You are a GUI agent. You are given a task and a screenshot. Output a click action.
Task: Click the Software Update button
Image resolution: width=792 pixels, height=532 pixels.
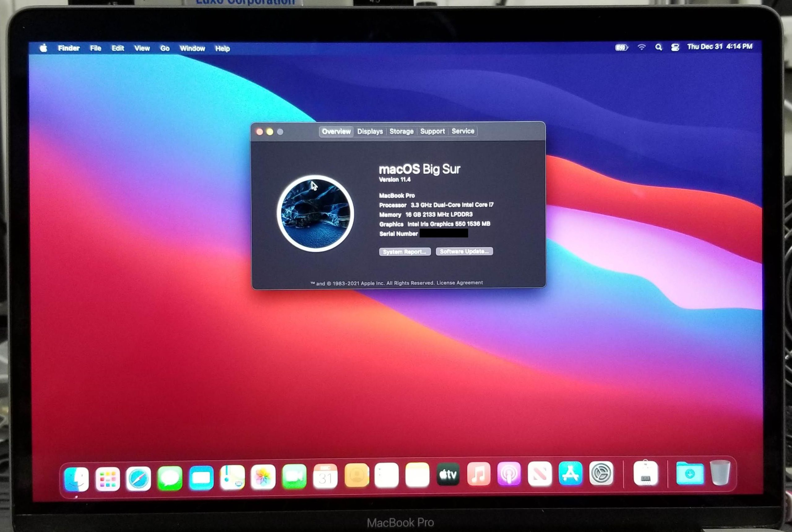pyautogui.click(x=464, y=251)
